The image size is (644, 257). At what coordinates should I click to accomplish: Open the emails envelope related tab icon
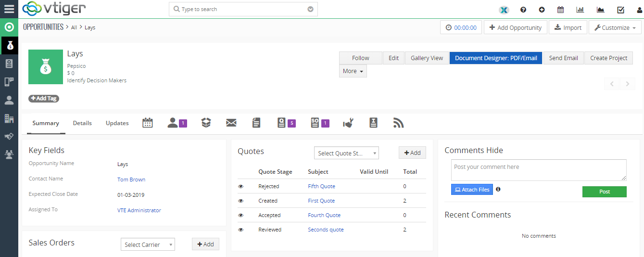231,123
